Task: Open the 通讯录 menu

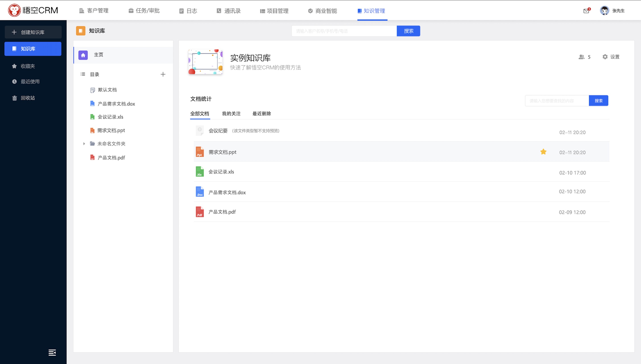Action: click(229, 11)
